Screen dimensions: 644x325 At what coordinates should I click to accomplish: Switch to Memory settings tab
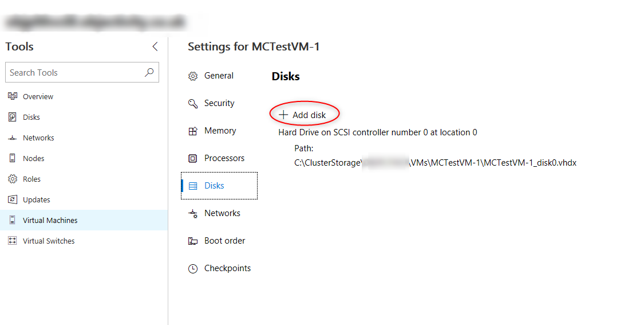click(x=219, y=131)
